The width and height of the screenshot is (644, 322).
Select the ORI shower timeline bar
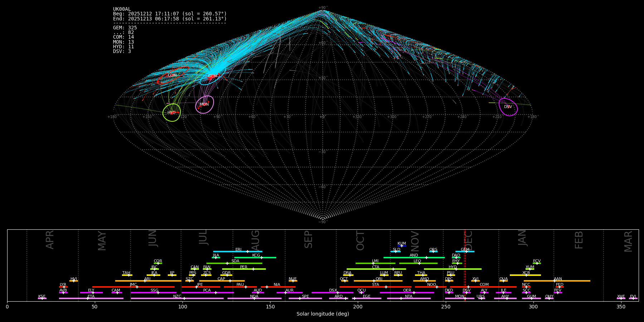[x=378, y=281]
